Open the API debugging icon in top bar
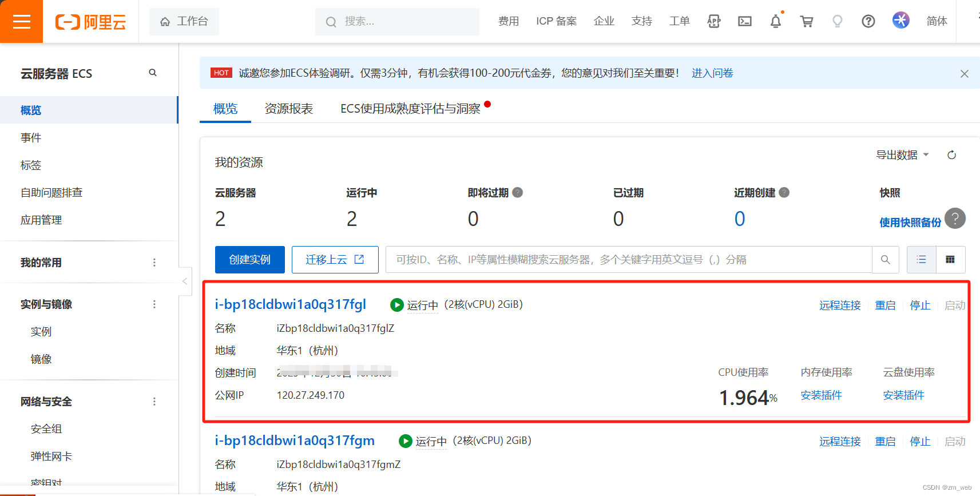 [713, 22]
